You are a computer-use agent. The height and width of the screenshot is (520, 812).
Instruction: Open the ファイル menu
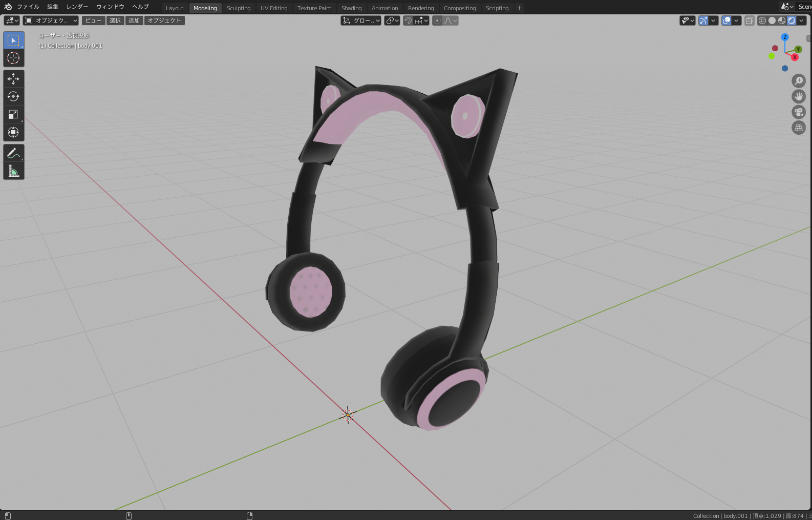[28, 7]
